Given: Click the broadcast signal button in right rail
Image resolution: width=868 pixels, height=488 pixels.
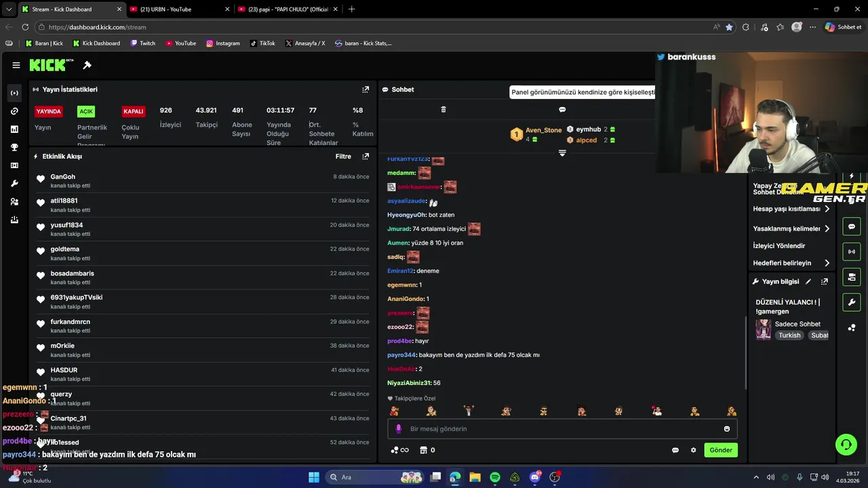Looking at the screenshot, I should tap(852, 251).
